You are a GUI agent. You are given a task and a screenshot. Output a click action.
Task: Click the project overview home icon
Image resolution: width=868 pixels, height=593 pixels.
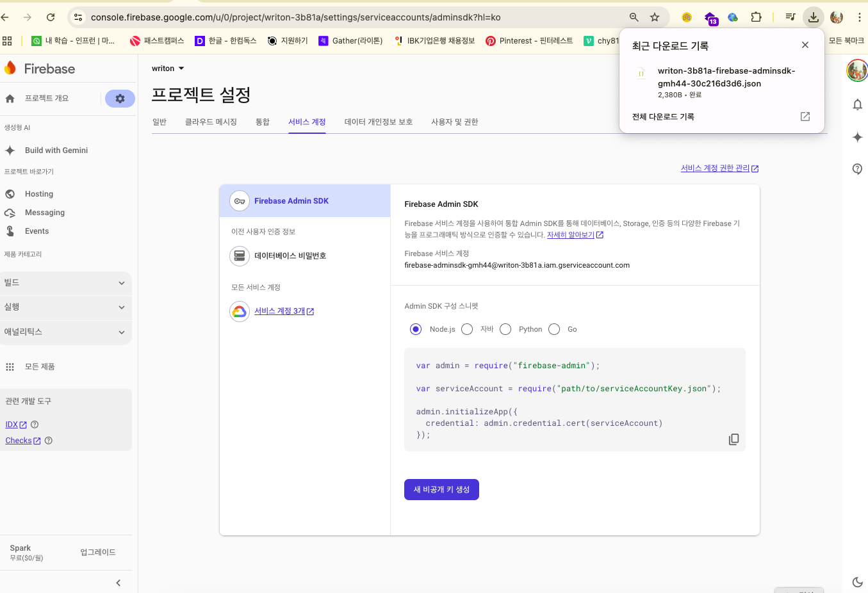point(10,99)
